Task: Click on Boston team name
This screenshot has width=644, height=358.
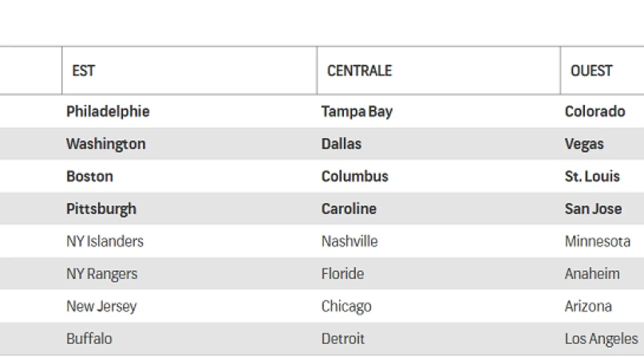Action: [89, 176]
